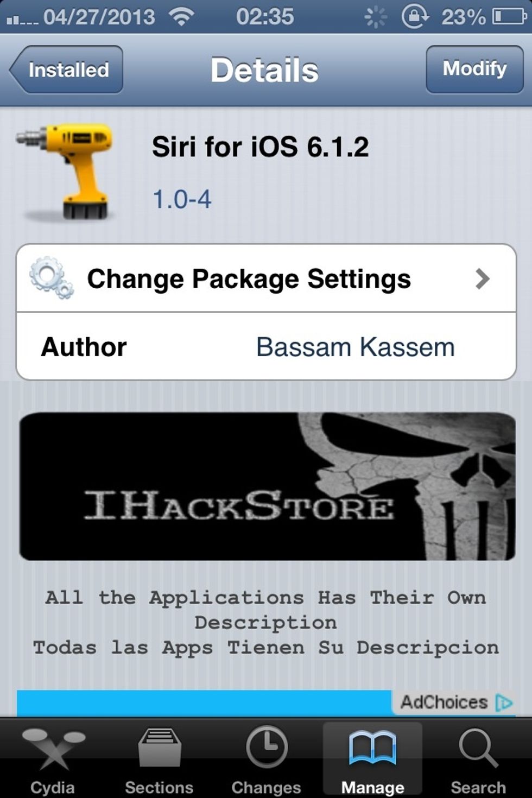Tap the battery indicator icon
This screenshot has height=798, width=532.
click(x=509, y=17)
